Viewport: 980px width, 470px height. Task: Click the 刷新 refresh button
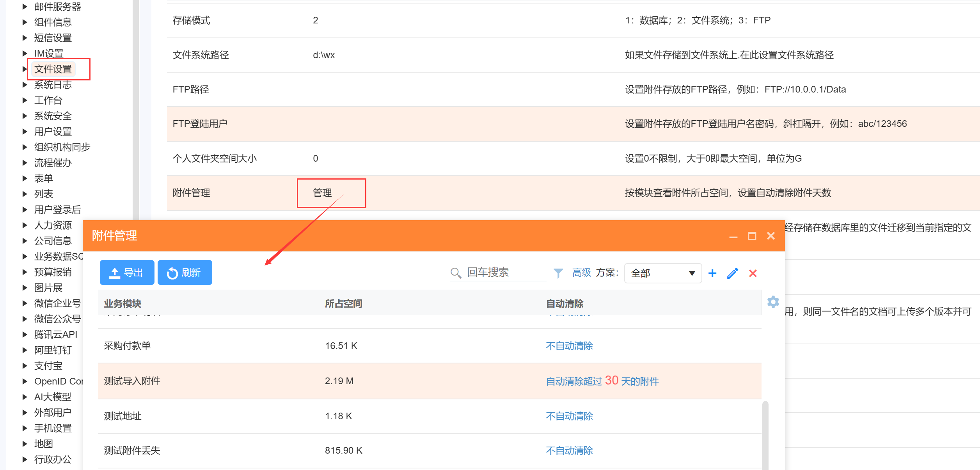tap(185, 272)
